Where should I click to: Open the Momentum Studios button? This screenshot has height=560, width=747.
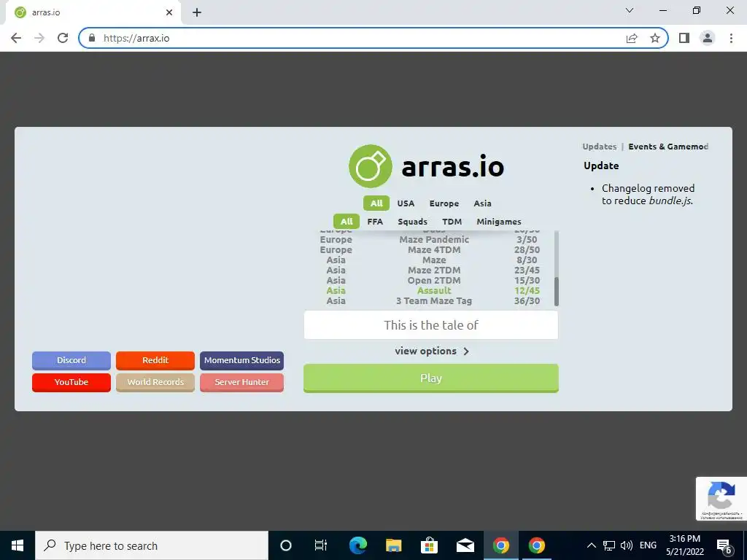(242, 360)
